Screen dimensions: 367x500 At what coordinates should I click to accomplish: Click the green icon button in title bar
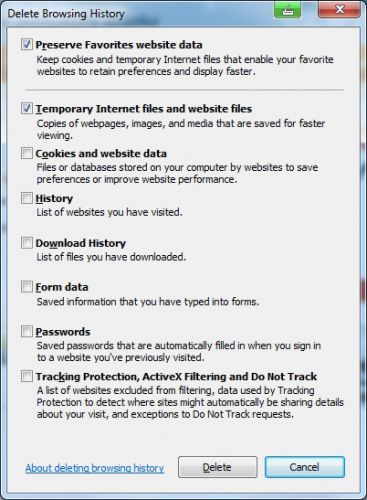point(287,10)
